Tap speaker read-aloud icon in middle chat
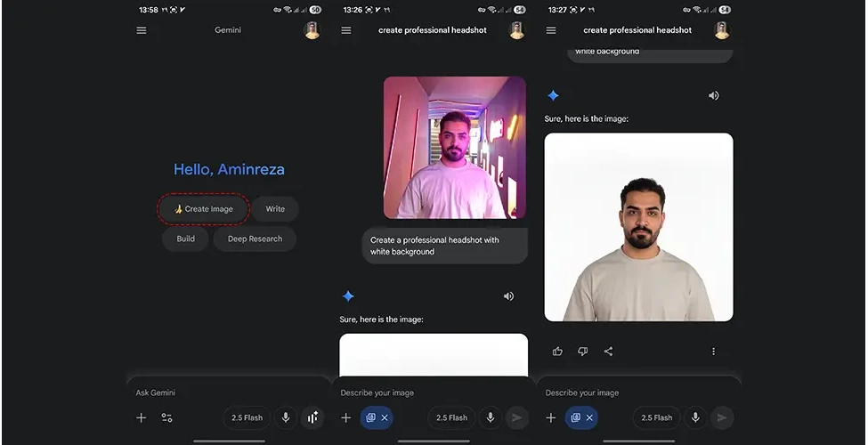 click(x=508, y=296)
